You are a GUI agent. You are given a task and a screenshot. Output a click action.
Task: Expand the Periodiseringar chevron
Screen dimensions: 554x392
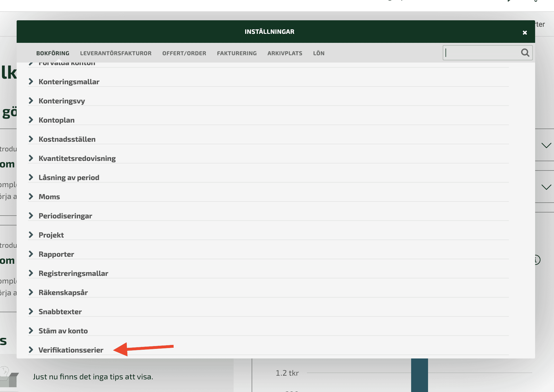pyautogui.click(x=31, y=216)
